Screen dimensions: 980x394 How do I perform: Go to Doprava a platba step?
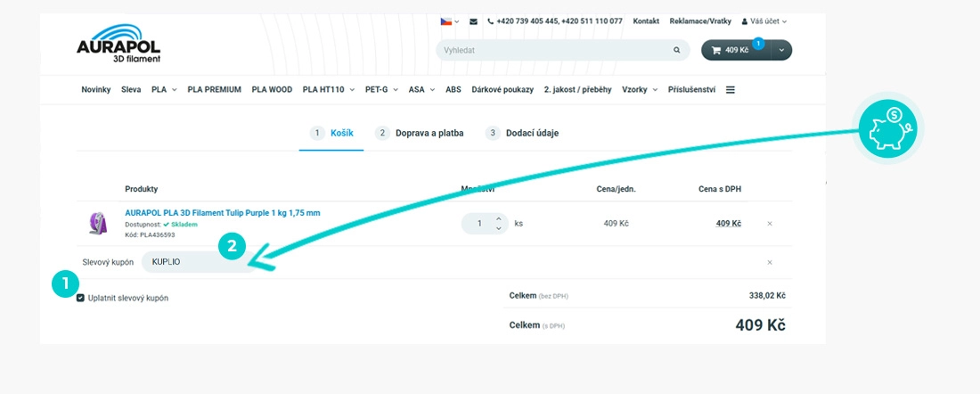click(x=420, y=133)
